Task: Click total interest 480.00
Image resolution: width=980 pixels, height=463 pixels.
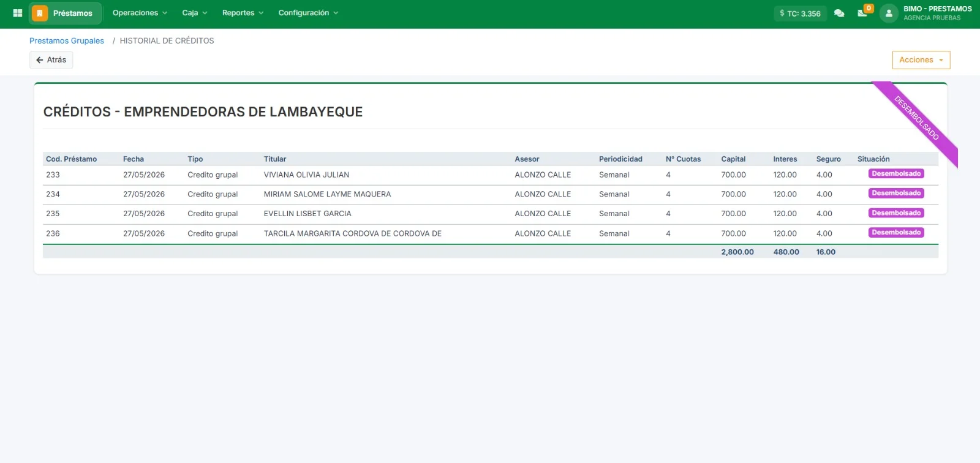Action: click(x=786, y=252)
